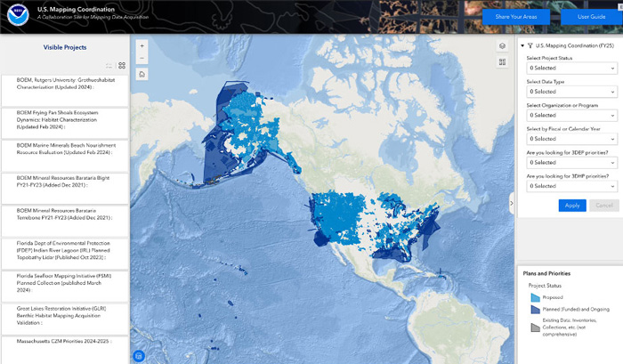623x364 pixels.
Task: Click the Existing Data gray legend swatch
Action: click(535, 328)
